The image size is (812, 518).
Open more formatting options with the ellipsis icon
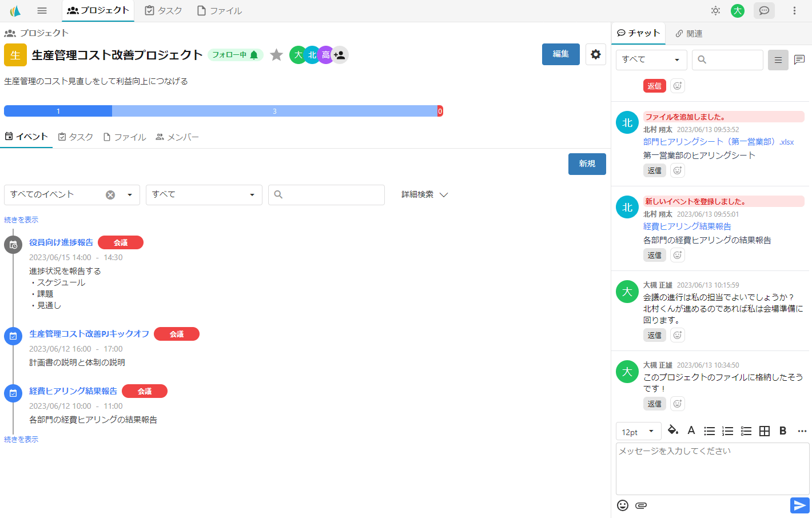pos(802,431)
